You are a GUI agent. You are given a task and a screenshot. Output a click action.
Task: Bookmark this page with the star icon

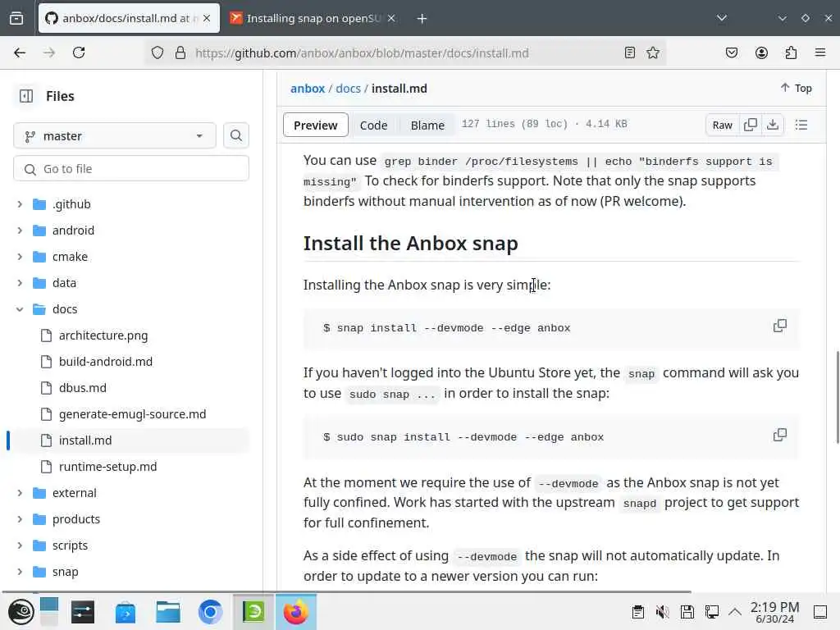652,52
